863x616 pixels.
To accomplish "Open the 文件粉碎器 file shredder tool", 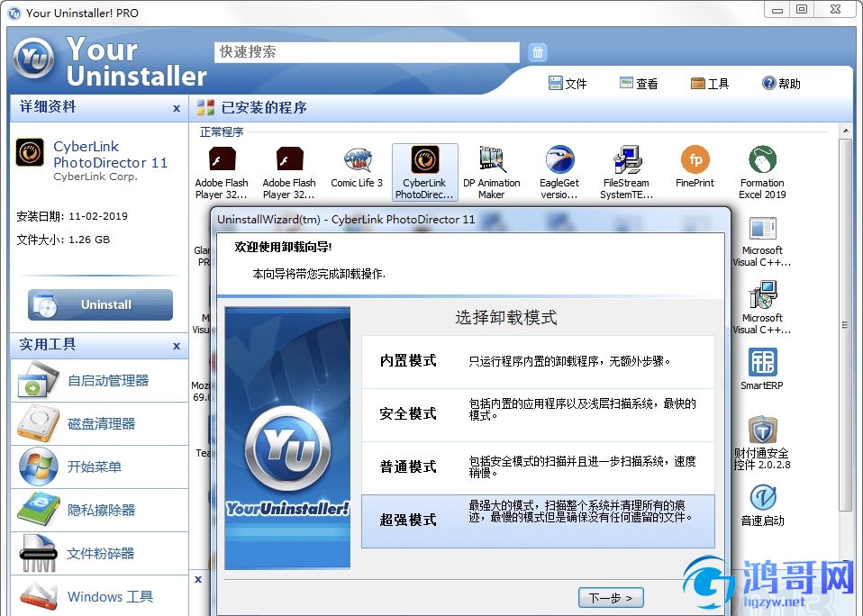I will point(100,553).
